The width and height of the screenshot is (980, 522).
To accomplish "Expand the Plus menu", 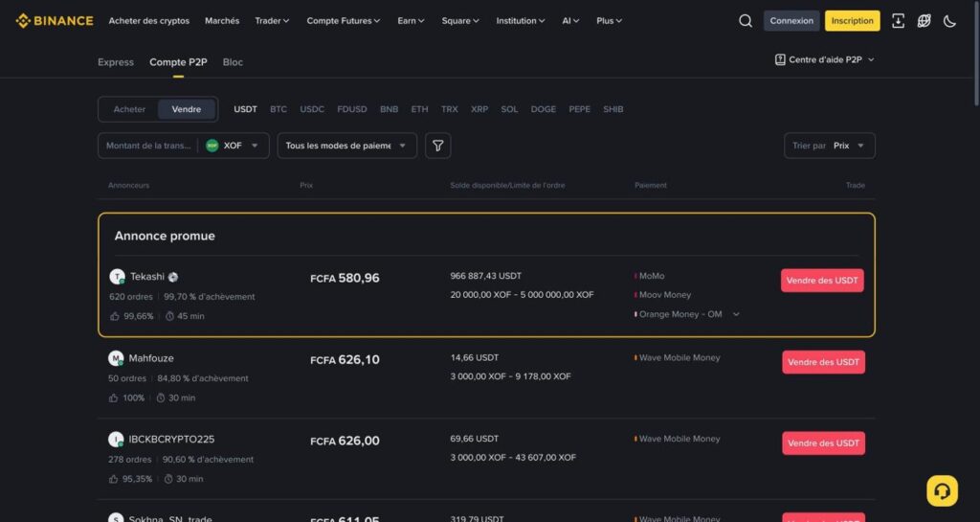I will pos(609,21).
